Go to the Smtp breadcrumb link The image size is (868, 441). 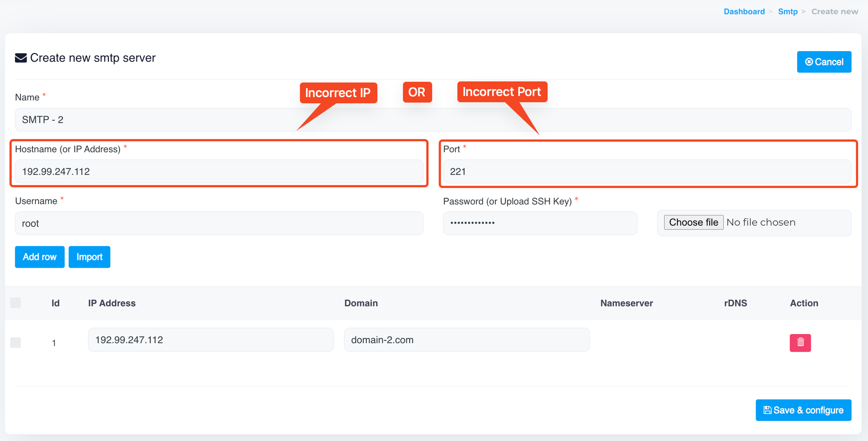[787, 11]
